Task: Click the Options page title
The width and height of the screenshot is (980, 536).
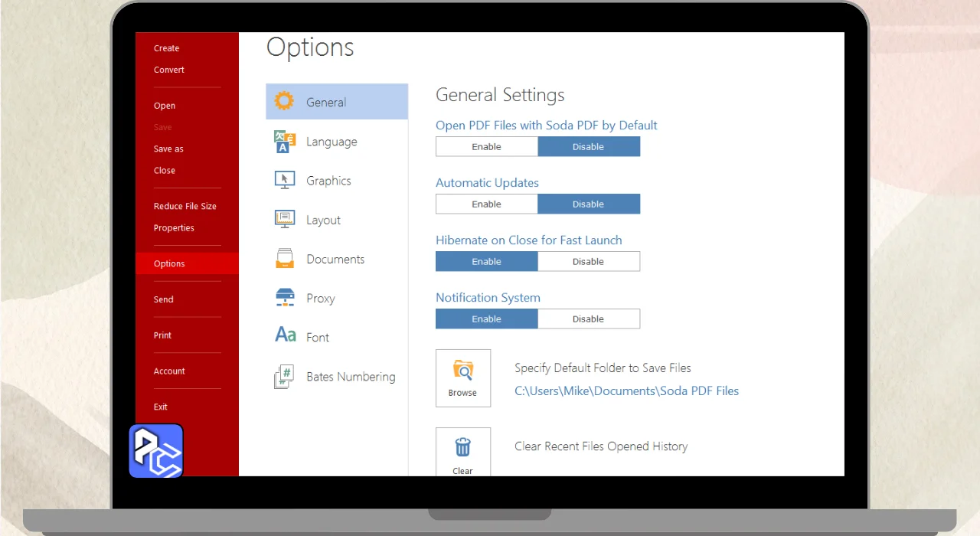Action: tap(310, 47)
